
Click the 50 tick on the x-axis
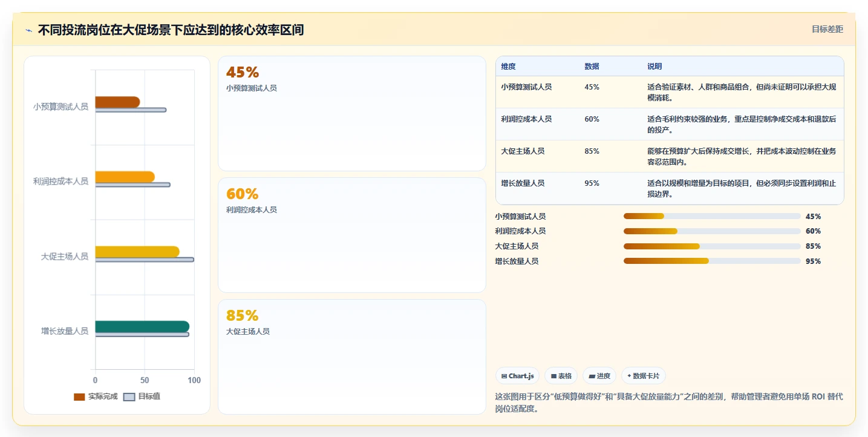click(x=145, y=380)
